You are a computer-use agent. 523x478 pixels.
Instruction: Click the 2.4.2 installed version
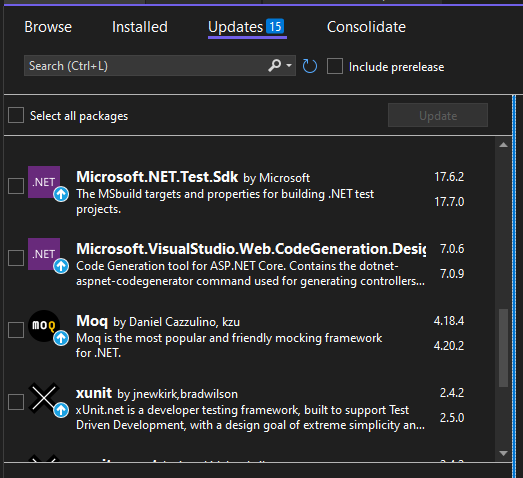click(452, 393)
